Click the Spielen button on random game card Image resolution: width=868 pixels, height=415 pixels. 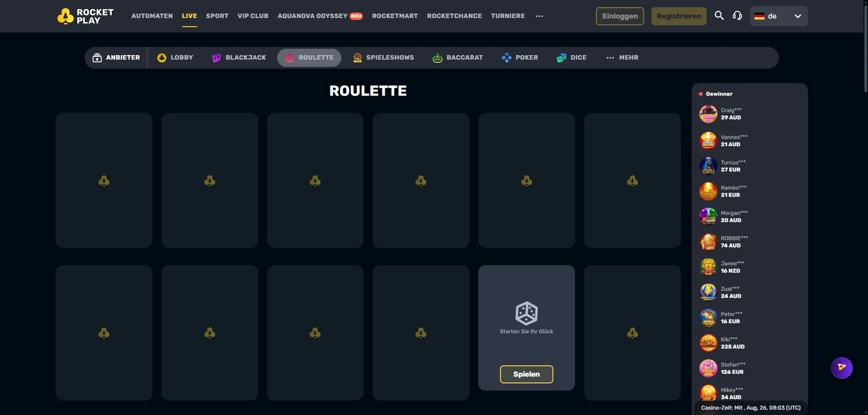[526, 374]
